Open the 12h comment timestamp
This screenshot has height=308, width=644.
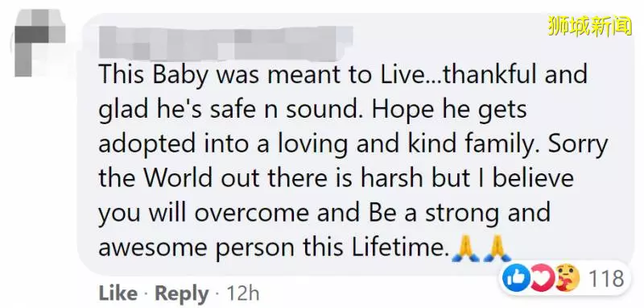click(x=243, y=293)
